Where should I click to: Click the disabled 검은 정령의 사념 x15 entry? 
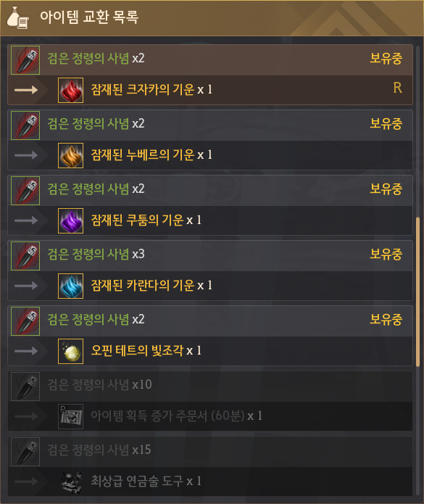[x=210, y=466]
